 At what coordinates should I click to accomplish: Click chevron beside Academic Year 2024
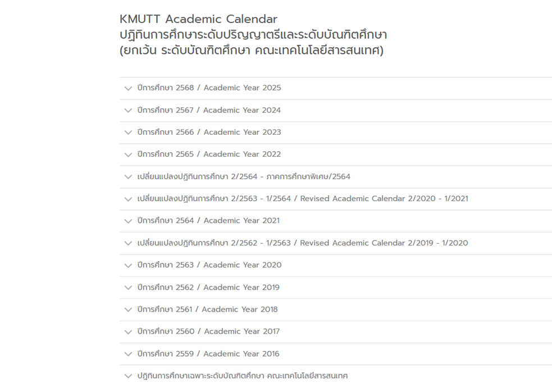(x=128, y=111)
